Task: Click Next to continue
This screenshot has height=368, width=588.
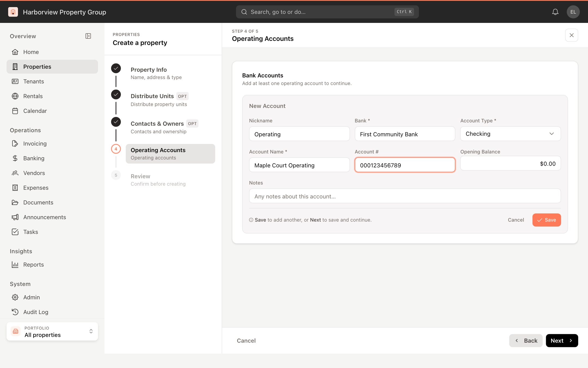Action: click(562, 340)
